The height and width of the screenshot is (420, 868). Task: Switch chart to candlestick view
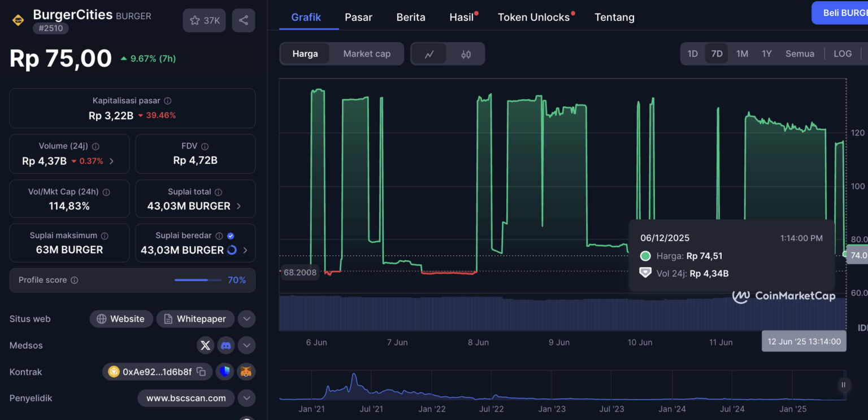[x=466, y=54]
